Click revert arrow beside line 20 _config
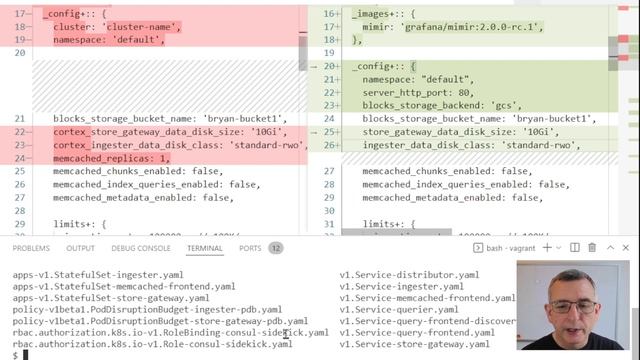Image resolution: width=640 pixels, height=360 pixels. pyautogui.click(x=314, y=66)
